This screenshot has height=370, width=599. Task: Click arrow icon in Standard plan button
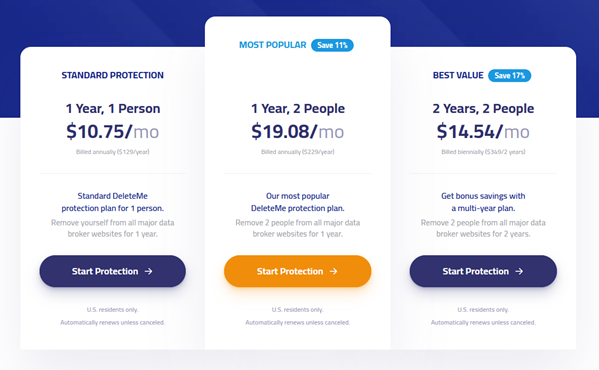[149, 271]
